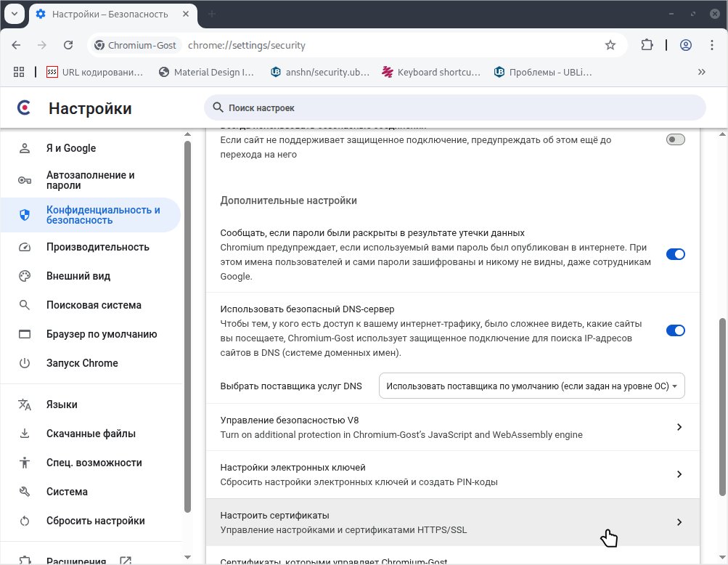Open the DNS provider dropdown
728x565 pixels.
531,386
